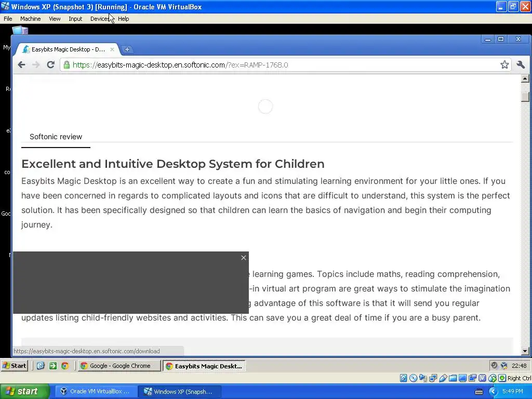This screenshot has width=532, height=399.
Task: Click the CPU execution indicator icon
Action: pyautogui.click(x=482, y=378)
